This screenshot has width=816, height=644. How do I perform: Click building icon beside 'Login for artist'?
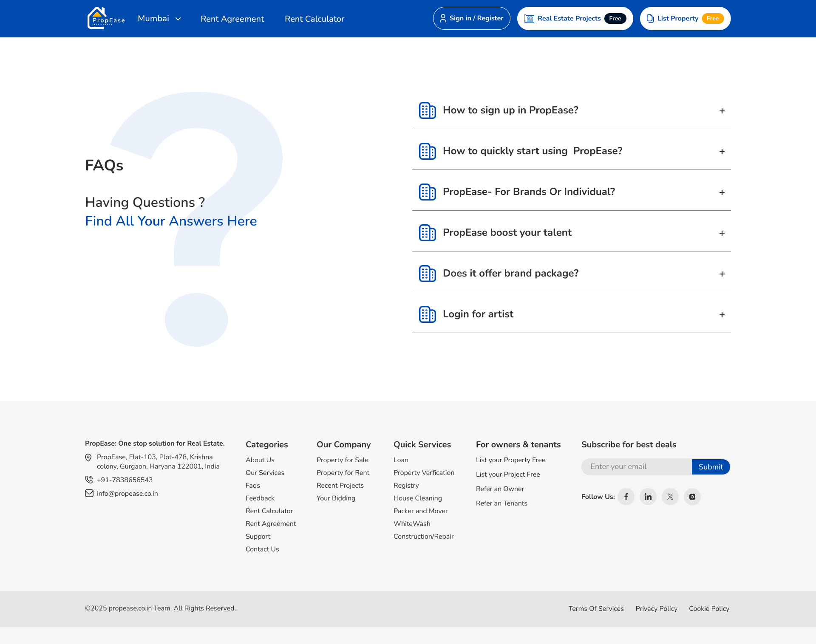pyautogui.click(x=428, y=314)
